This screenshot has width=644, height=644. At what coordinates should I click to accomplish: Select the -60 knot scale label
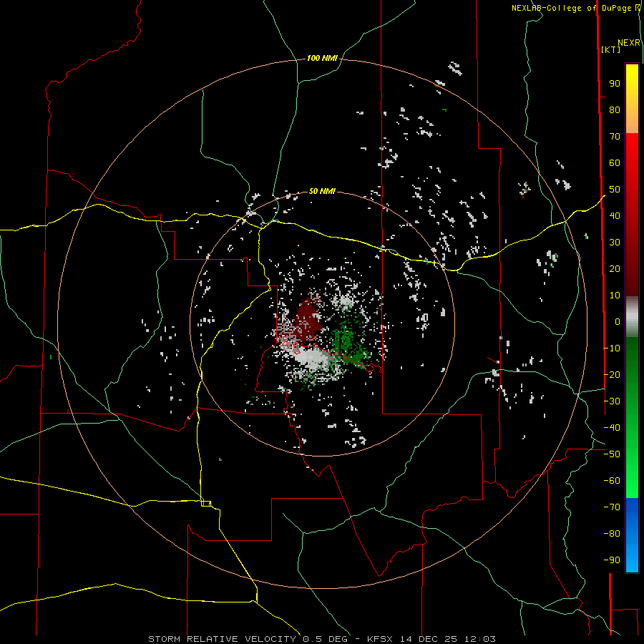pos(612,481)
